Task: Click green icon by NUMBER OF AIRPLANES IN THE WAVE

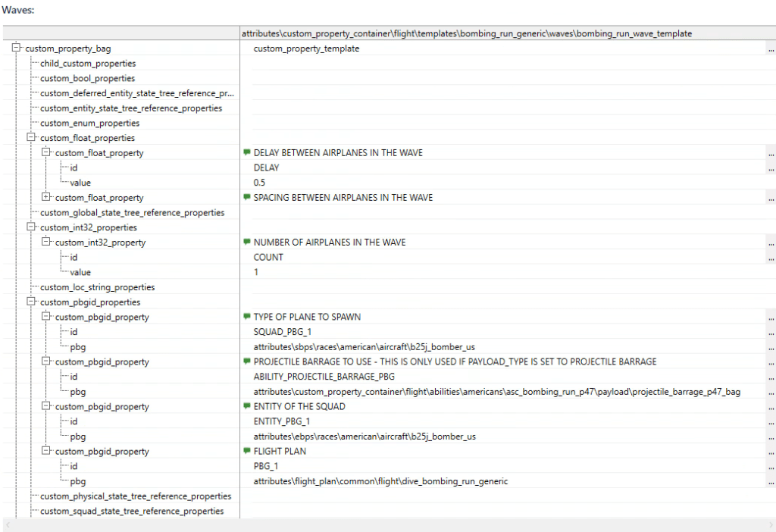Action: 246,243
